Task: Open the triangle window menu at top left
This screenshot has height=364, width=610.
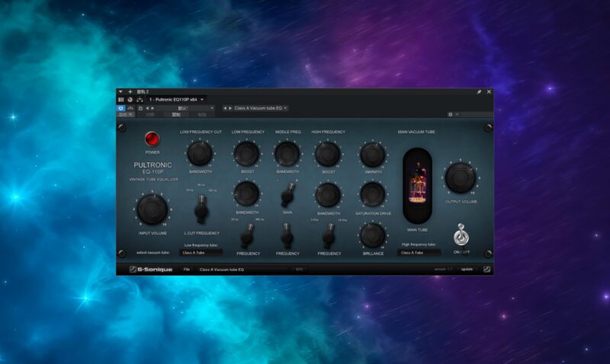Action: pyautogui.click(x=120, y=91)
